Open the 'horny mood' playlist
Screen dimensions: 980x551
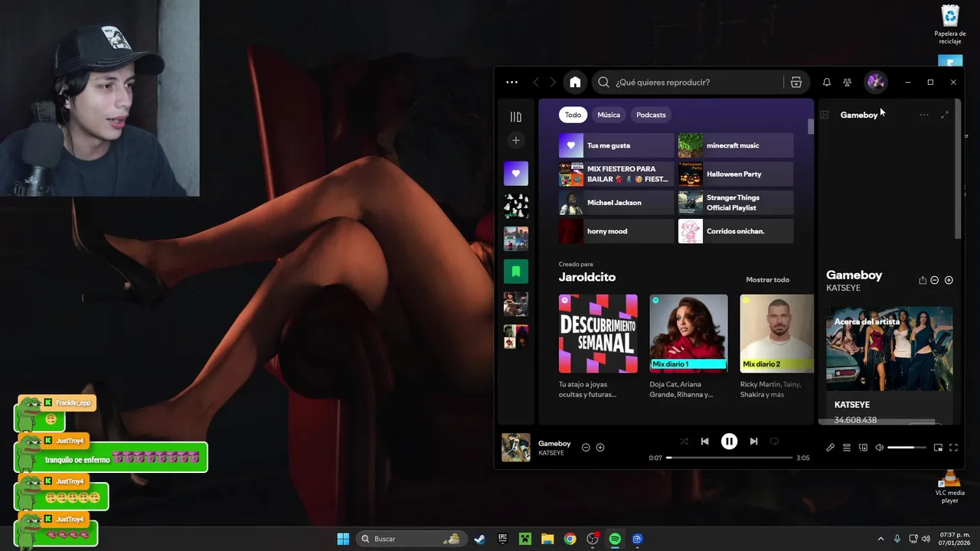tap(616, 231)
